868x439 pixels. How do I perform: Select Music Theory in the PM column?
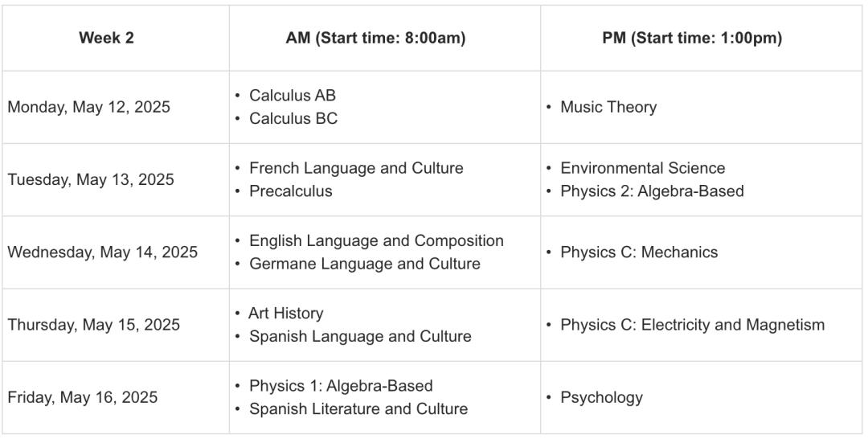(608, 107)
